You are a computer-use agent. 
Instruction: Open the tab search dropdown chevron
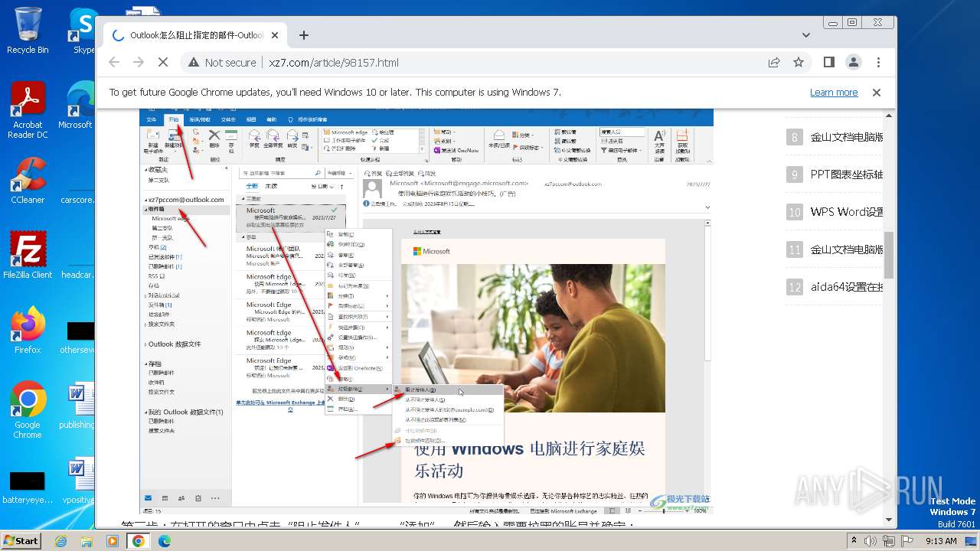[806, 35]
